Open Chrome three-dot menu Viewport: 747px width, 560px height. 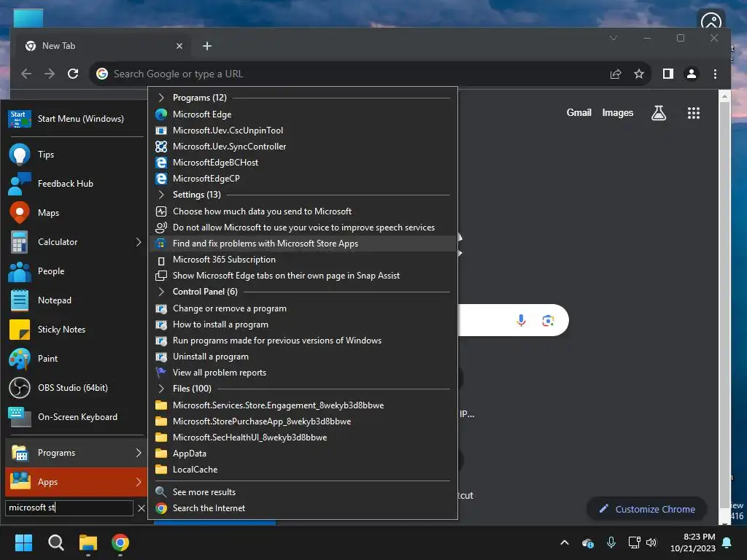[x=715, y=74]
